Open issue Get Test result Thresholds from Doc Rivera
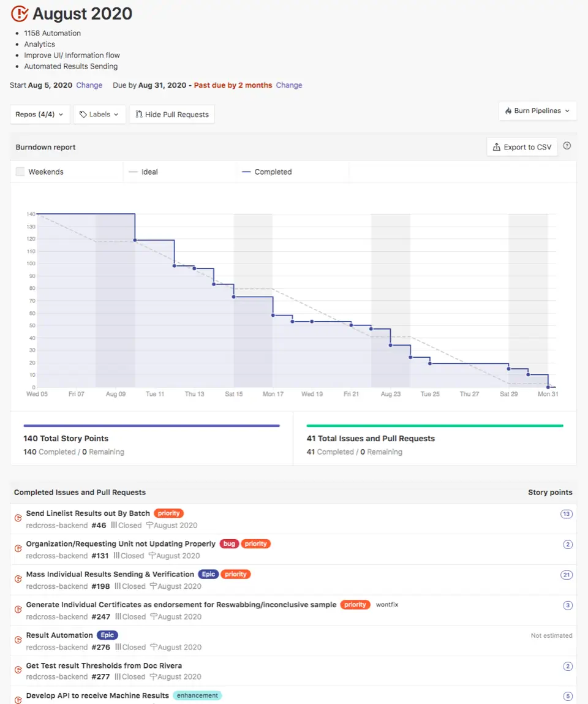588x704 pixels. pyautogui.click(x=104, y=666)
